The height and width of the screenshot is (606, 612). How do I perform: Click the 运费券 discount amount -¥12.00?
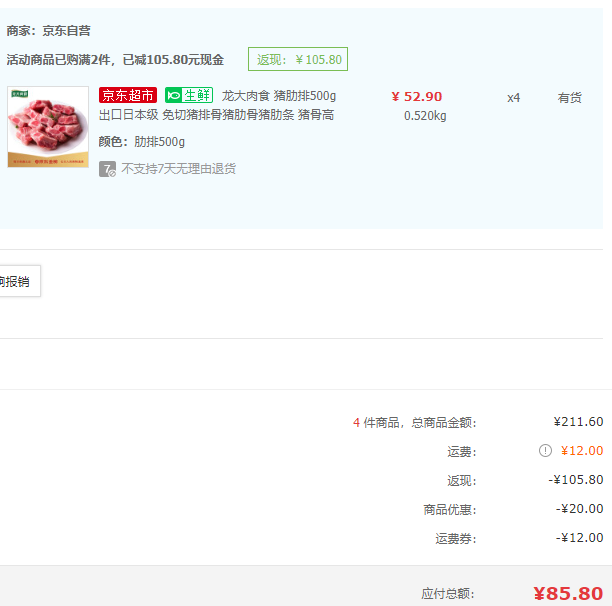click(x=579, y=538)
